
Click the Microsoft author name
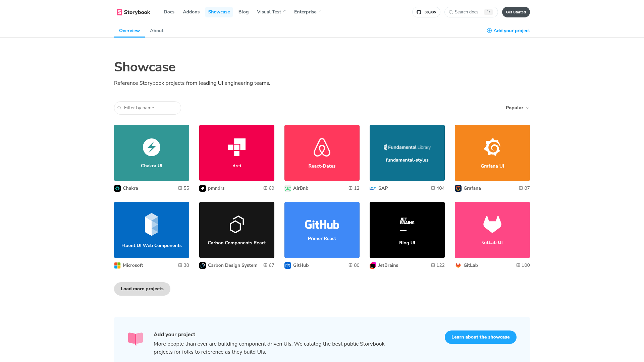point(133,265)
